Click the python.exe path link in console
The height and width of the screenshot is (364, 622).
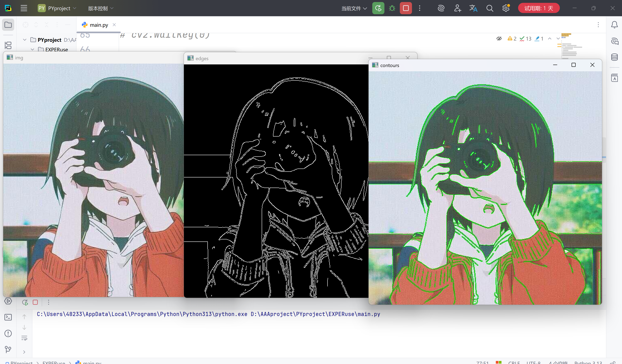click(x=142, y=314)
